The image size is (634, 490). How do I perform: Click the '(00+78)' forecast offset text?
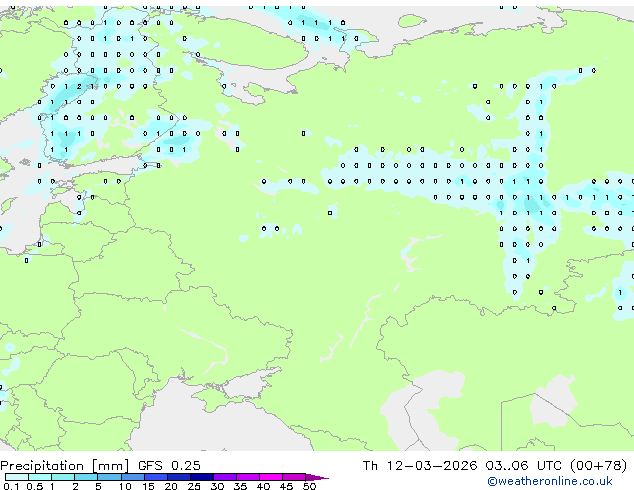click(599, 466)
